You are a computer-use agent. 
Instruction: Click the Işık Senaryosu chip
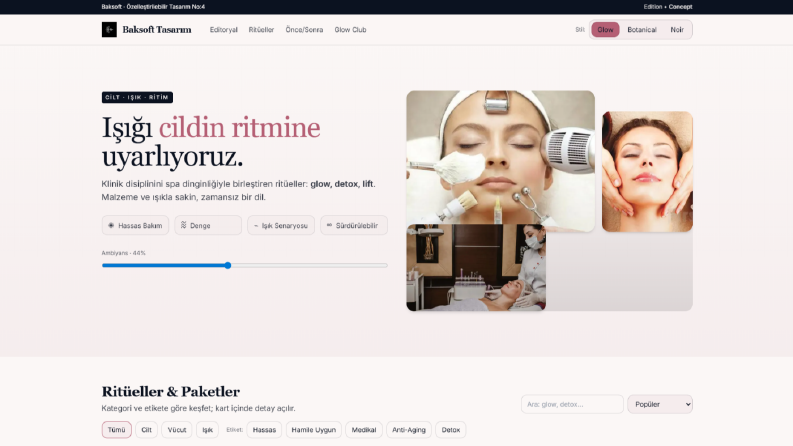(281, 226)
